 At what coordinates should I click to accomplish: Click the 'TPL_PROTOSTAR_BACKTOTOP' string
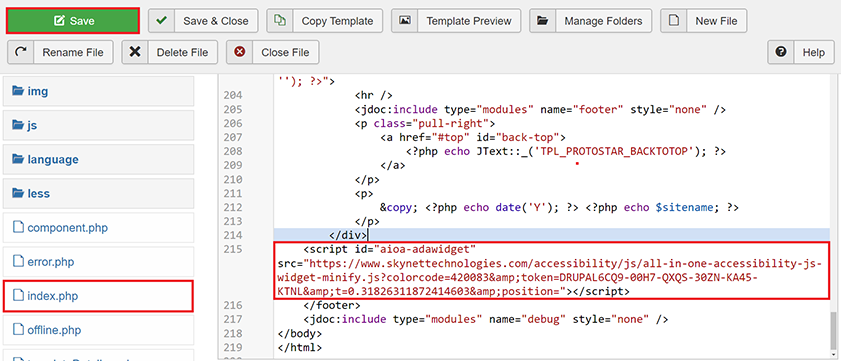point(615,152)
